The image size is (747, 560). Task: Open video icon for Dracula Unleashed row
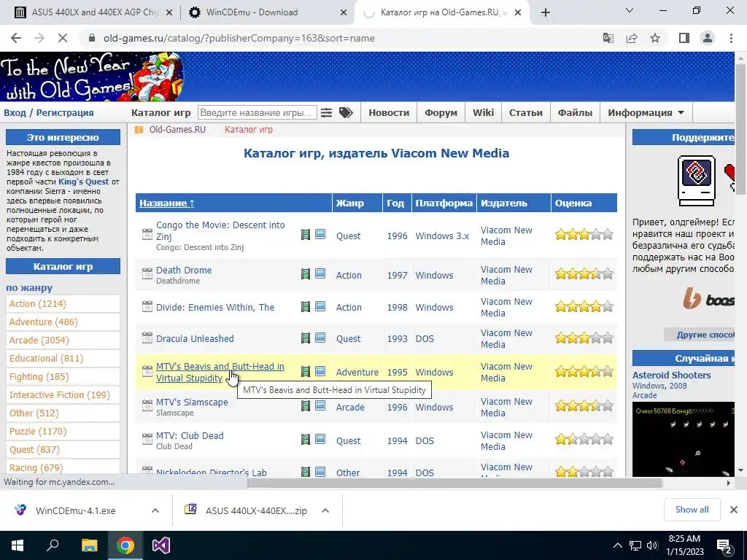coord(306,338)
